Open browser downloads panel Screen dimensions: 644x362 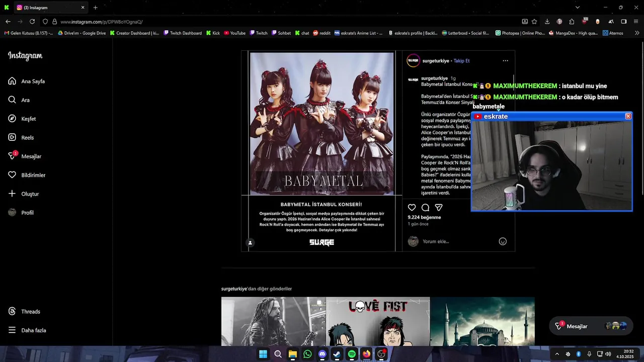click(x=547, y=22)
